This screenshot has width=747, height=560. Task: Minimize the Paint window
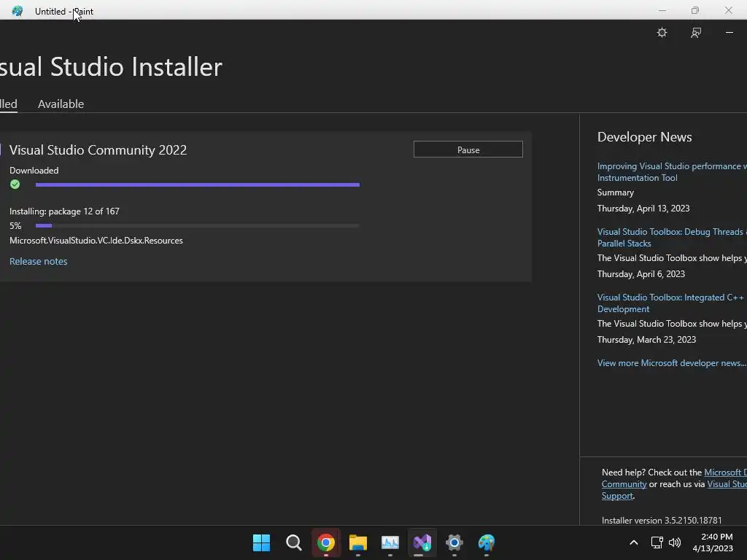[662, 10]
